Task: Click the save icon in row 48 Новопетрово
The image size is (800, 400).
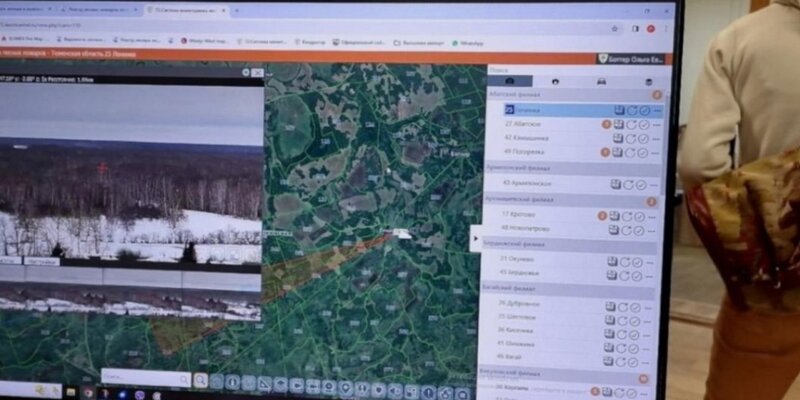Action: tap(614, 230)
